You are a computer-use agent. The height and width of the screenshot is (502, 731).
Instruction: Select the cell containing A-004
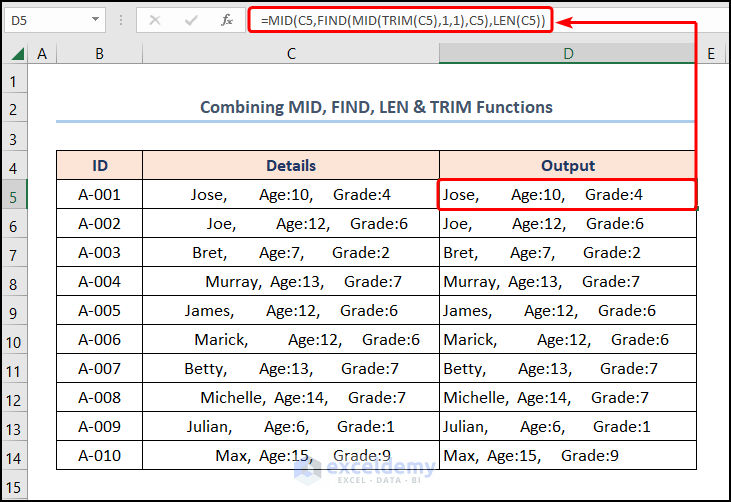click(x=99, y=281)
